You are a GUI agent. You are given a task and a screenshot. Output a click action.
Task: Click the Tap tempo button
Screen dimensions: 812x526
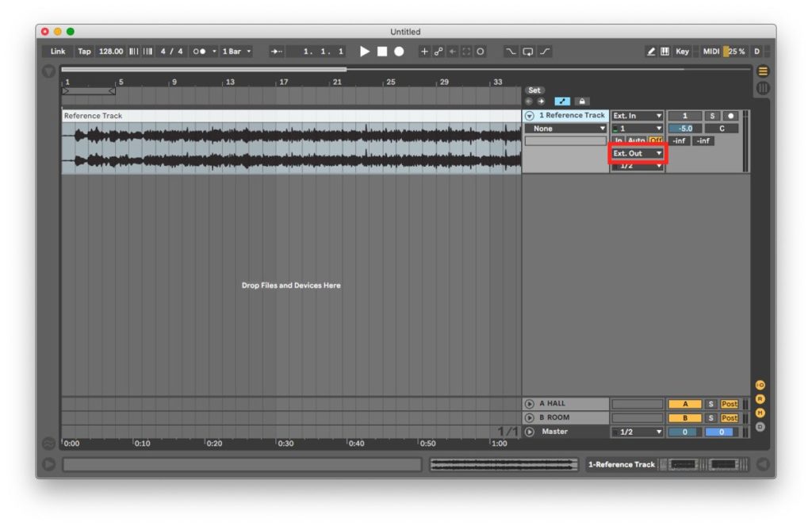(x=84, y=52)
